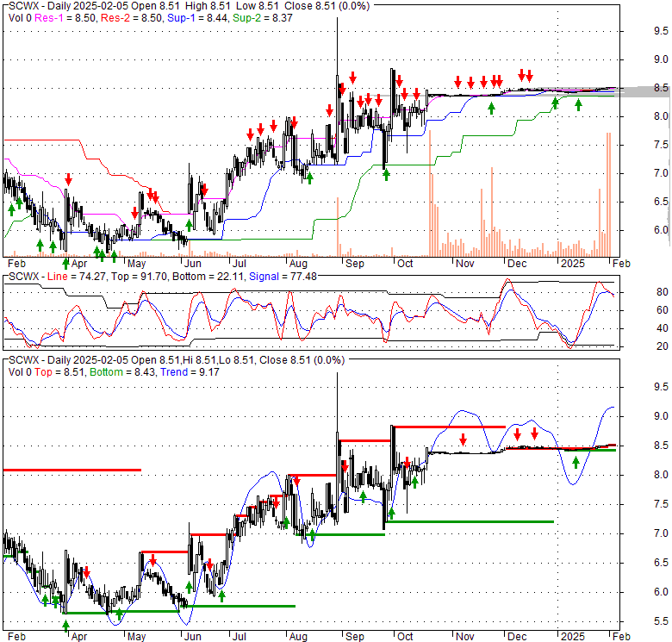Click the 6.5 price label on the Res/Sup chart axis
Image resolution: width=672 pixels, height=642 pixels.
coord(661,202)
